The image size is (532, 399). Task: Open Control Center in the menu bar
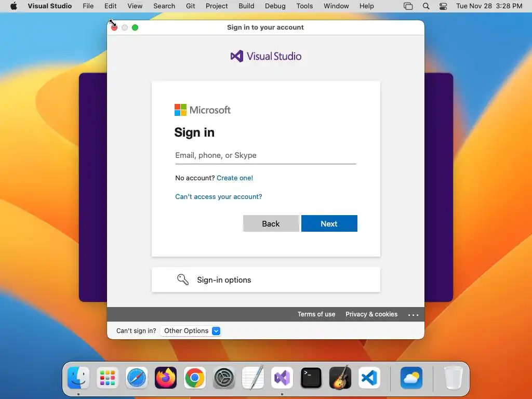(443, 6)
